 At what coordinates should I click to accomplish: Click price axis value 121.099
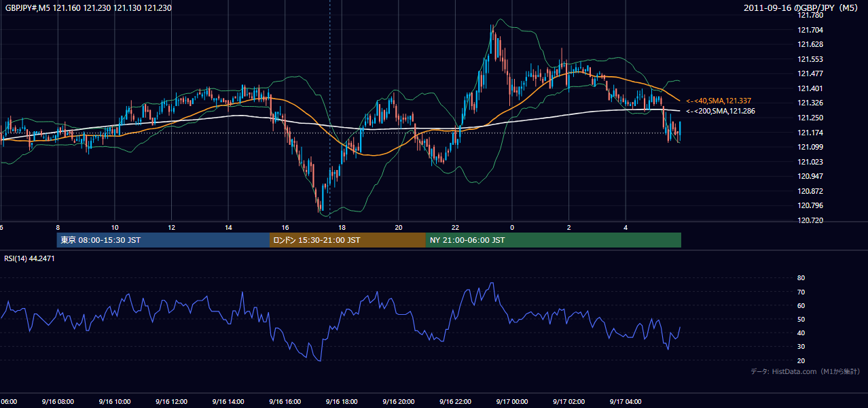[809, 147]
